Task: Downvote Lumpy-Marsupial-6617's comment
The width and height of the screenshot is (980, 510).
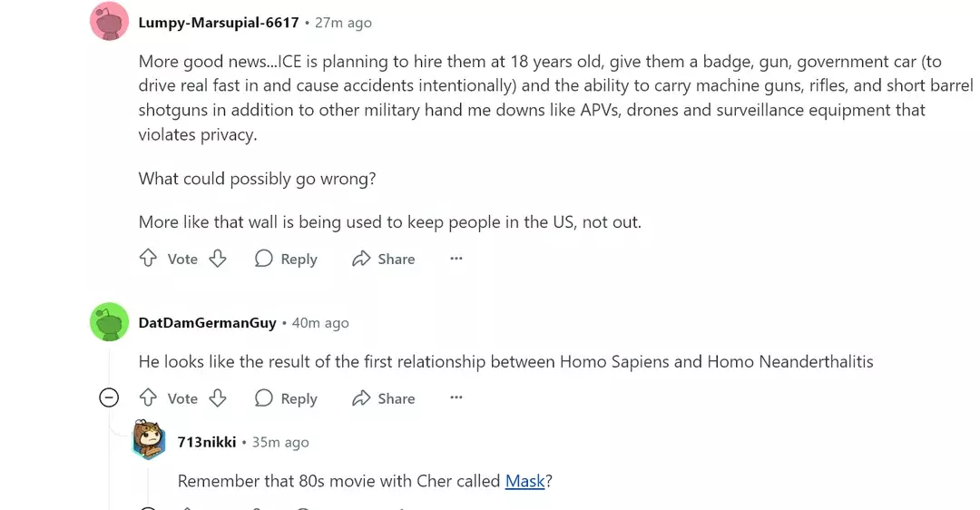Action: [x=218, y=259]
